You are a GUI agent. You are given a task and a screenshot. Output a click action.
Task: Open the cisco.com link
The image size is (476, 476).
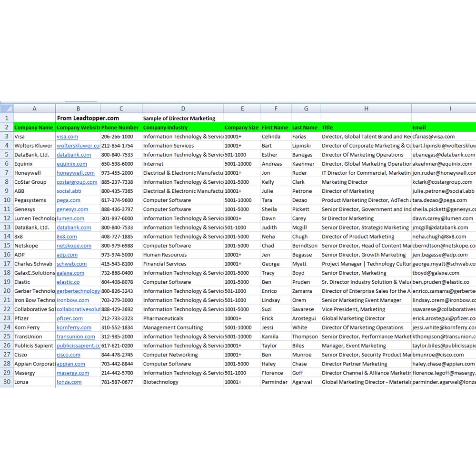click(68, 355)
